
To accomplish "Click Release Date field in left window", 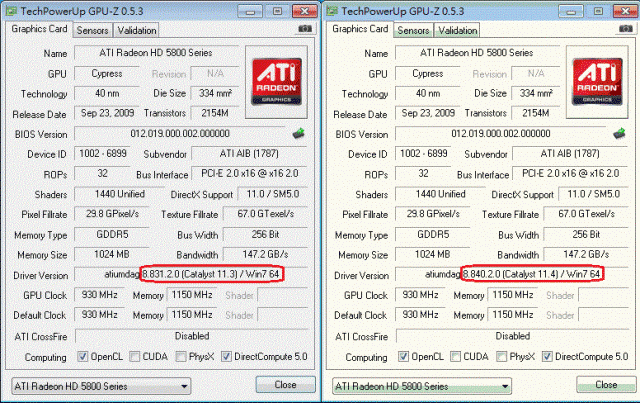I will [107, 113].
